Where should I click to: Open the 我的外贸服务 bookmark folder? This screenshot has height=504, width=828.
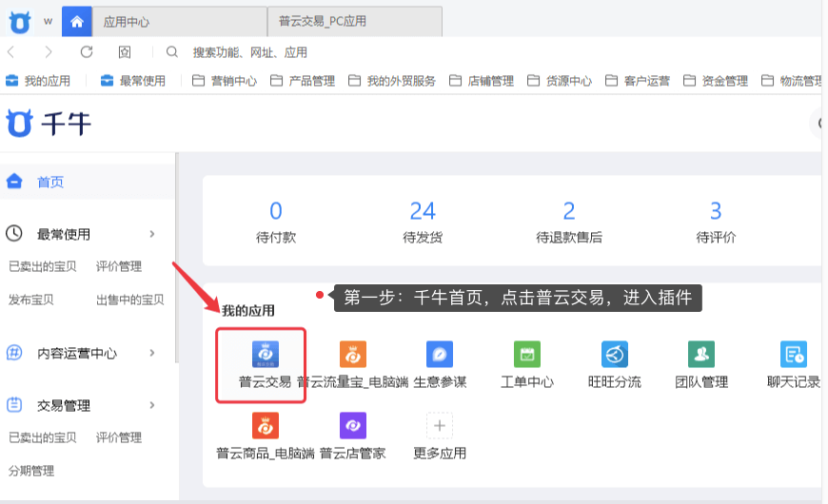pyautogui.click(x=392, y=81)
